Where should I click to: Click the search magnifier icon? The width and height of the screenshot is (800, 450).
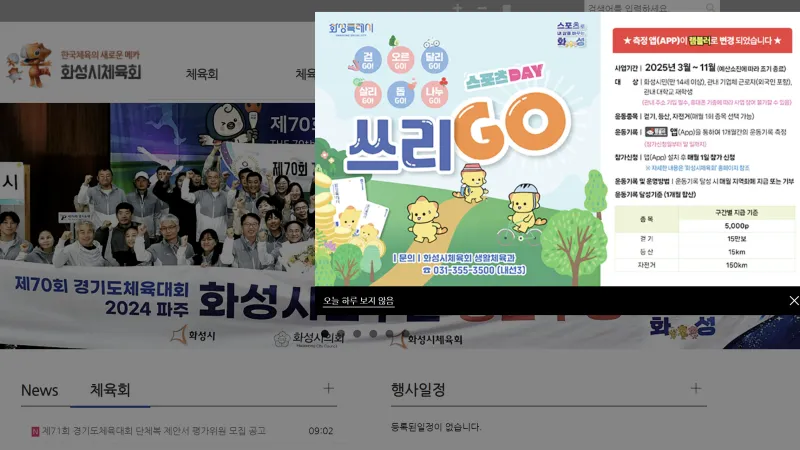[x=710, y=7]
